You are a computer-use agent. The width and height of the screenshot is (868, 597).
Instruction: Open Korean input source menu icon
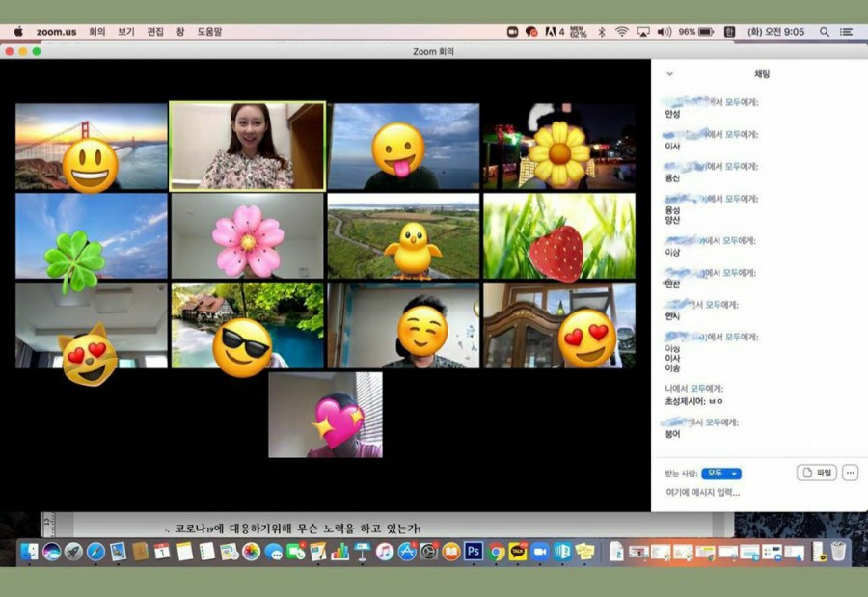[730, 32]
